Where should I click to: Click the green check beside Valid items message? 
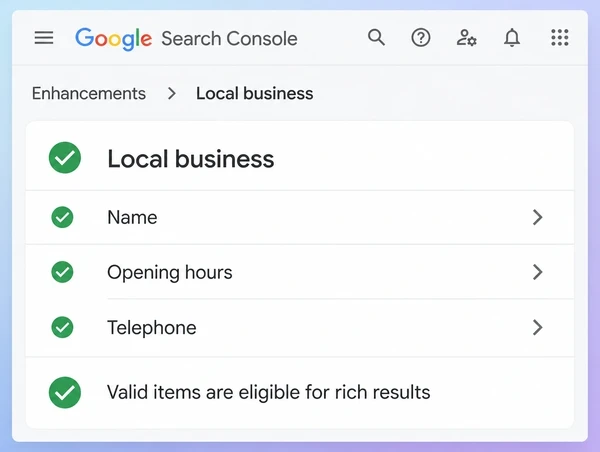(x=65, y=392)
